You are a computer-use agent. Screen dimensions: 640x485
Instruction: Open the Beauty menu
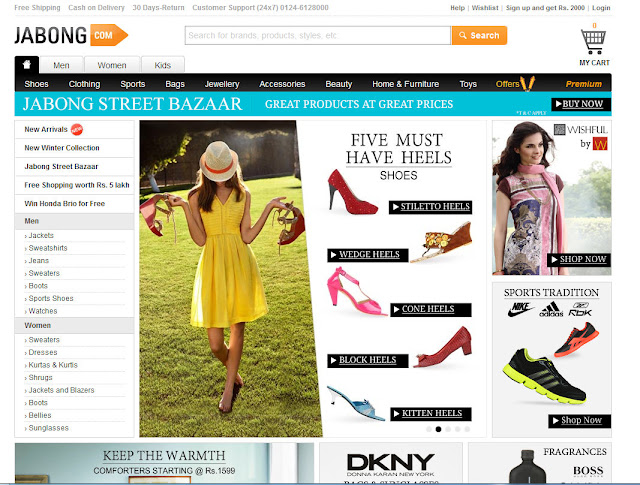(x=339, y=84)
